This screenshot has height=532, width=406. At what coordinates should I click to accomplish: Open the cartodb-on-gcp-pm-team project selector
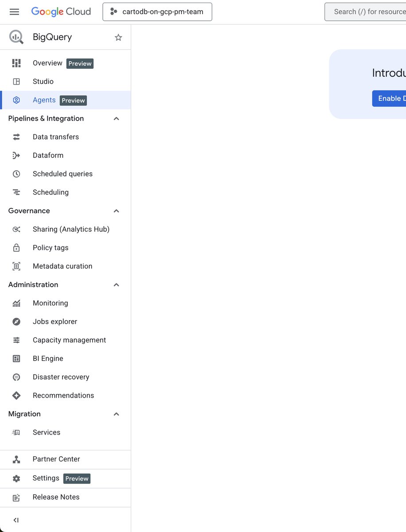[x=157, y=12]
